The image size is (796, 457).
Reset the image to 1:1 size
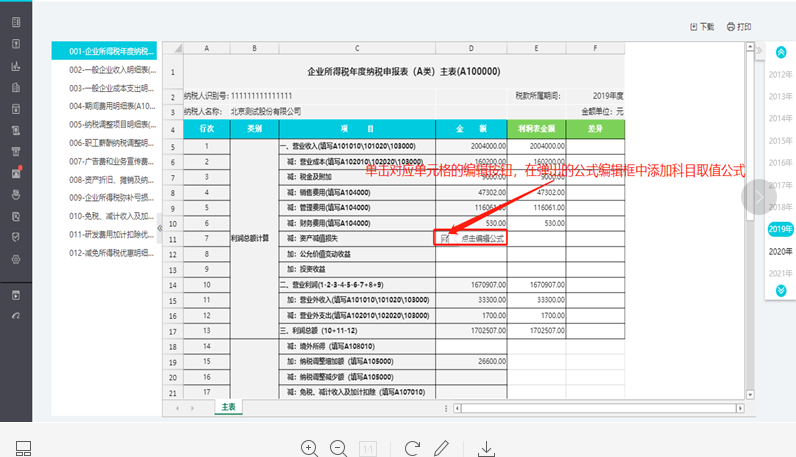[368, 449]
